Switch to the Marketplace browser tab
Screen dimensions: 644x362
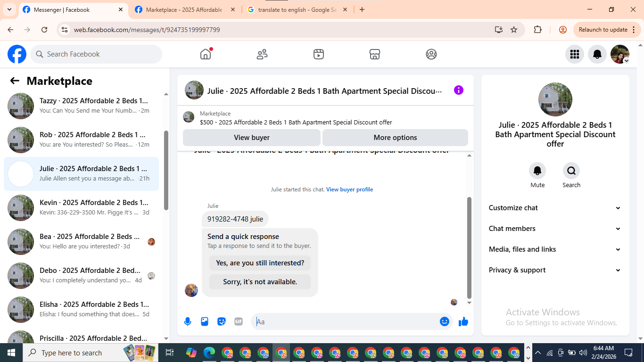(x=184, y=10)
